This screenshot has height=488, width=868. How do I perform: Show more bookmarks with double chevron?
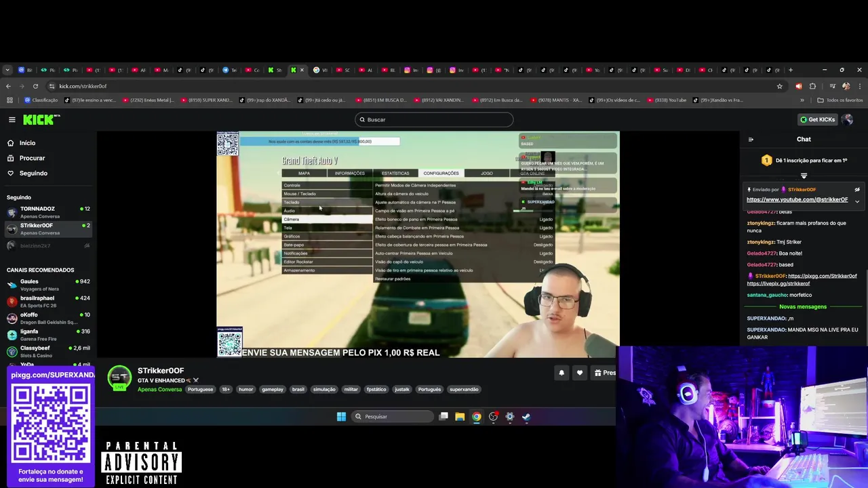pos(802,100)
